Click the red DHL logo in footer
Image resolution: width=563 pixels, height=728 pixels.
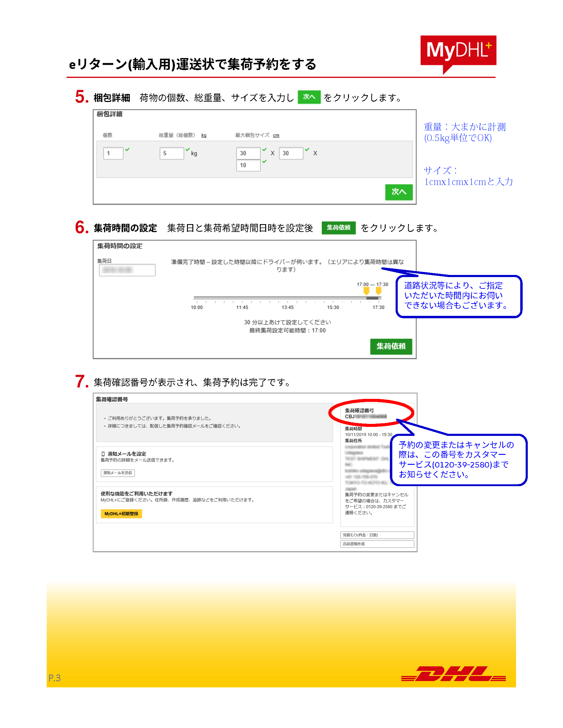click(453, 674)
